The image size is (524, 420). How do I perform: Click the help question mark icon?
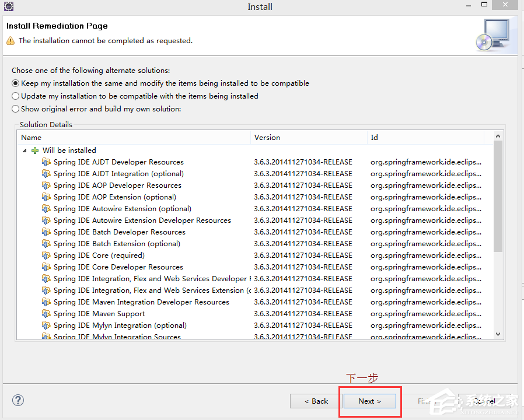coord(18,400)
